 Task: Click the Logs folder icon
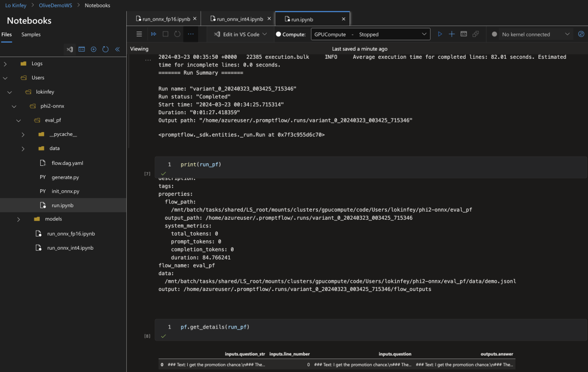click(x=23, y=64)
